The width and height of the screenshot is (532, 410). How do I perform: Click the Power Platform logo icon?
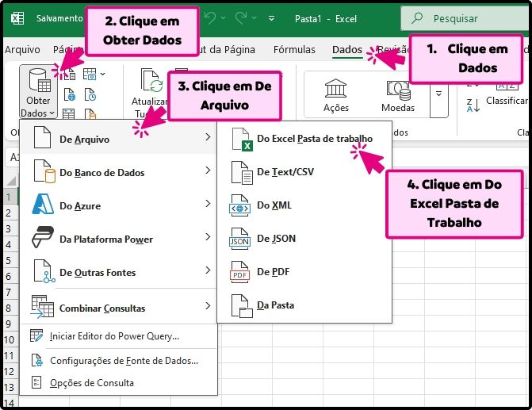pos(43,237)
